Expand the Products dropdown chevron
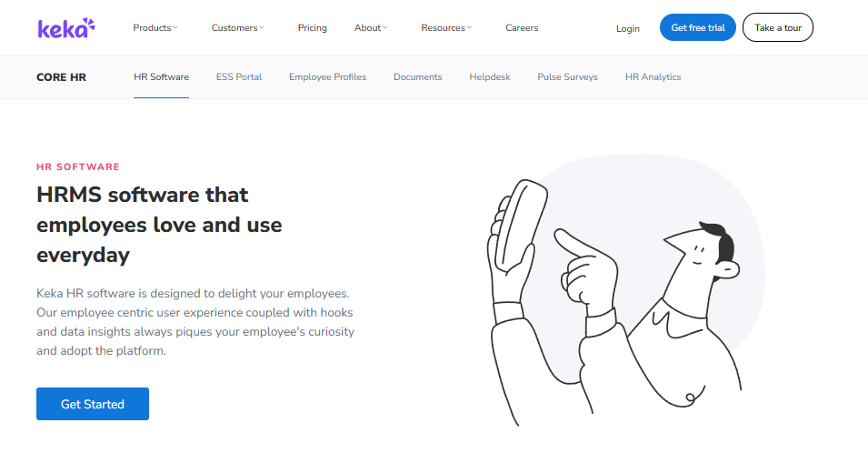 point(175,27)
